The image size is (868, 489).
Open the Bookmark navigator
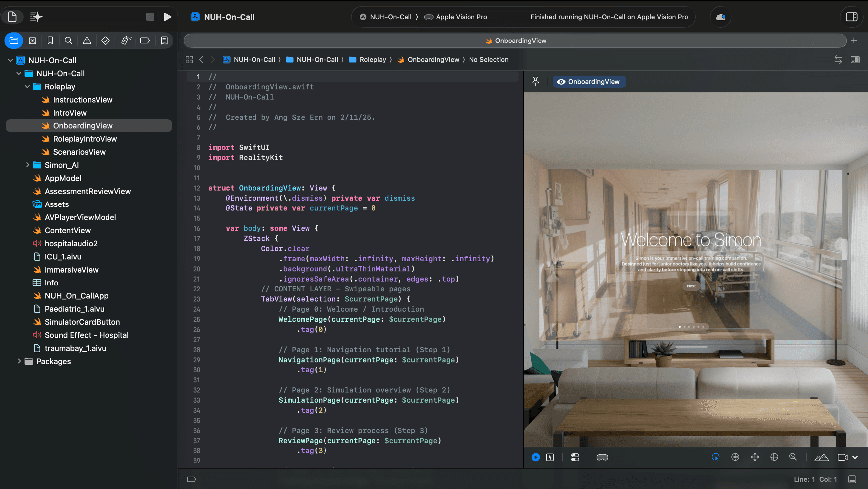pyautogui.click(x=50, y=41)
